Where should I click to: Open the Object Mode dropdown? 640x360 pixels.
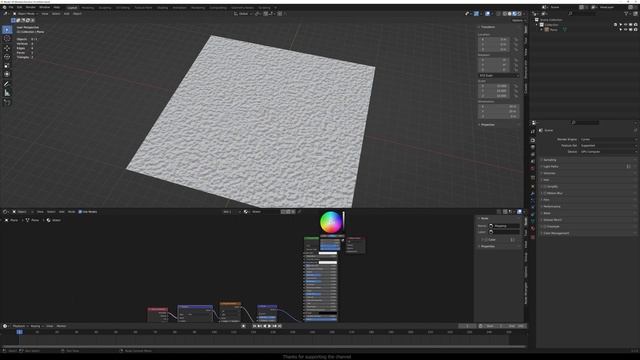pyautogui.click(x=25, y=13)
